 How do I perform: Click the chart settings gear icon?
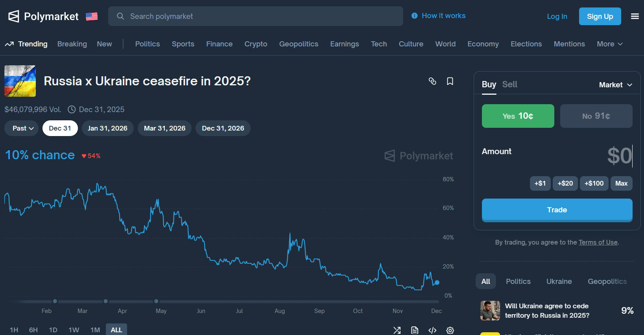click(x=450, y=330)
